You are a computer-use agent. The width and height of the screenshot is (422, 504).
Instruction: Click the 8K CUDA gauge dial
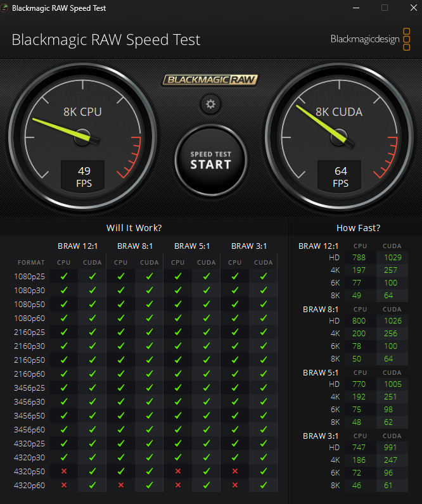pos(339,137)
